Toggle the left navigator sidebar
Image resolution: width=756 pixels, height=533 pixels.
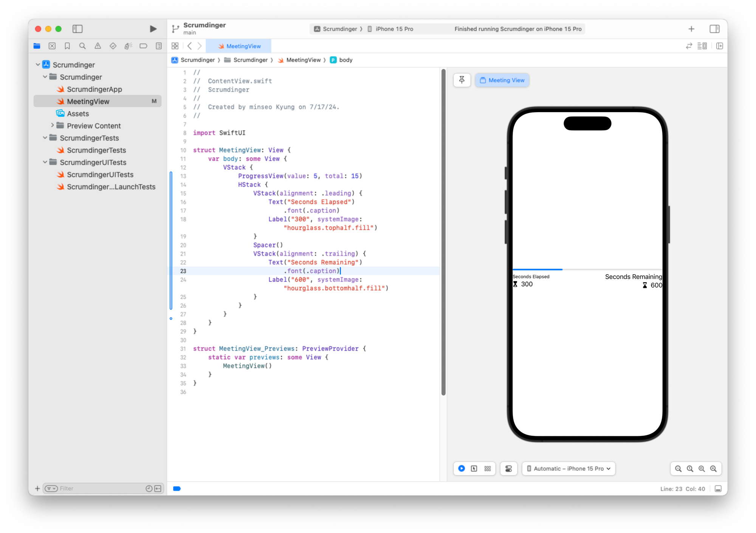point(77,29)
